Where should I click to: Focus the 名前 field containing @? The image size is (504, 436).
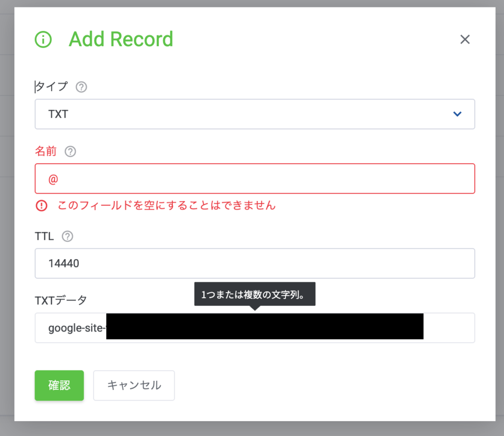point(254,179)
